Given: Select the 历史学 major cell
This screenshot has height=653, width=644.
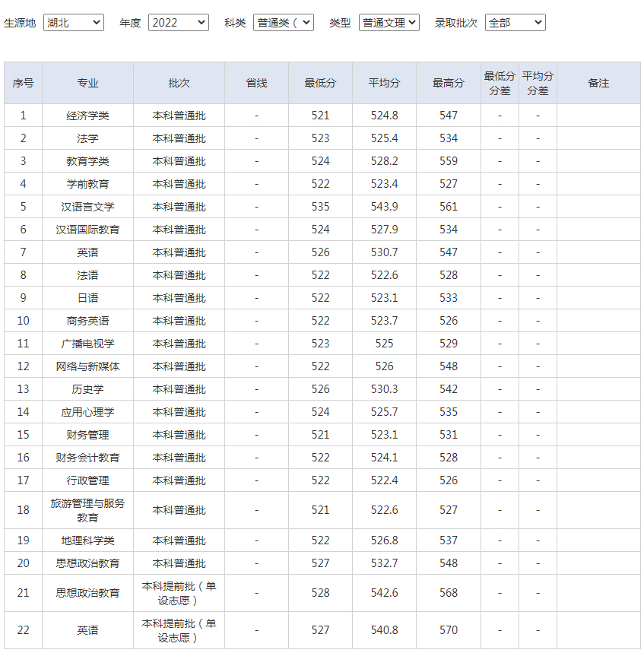Looking at the screenshot, I should pos(87,389).
